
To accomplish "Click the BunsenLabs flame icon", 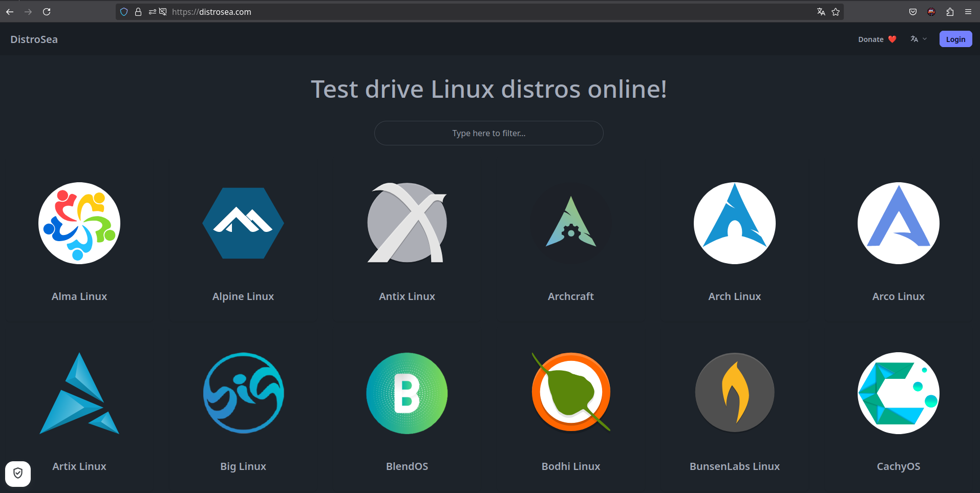I will [x=735, y=393].
